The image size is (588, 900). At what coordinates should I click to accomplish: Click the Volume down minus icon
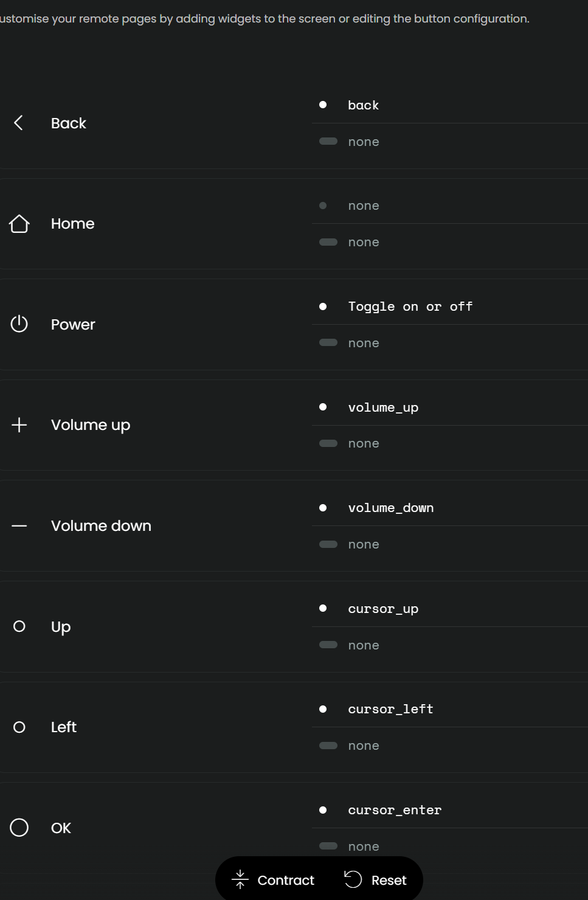tap(19, 525)
